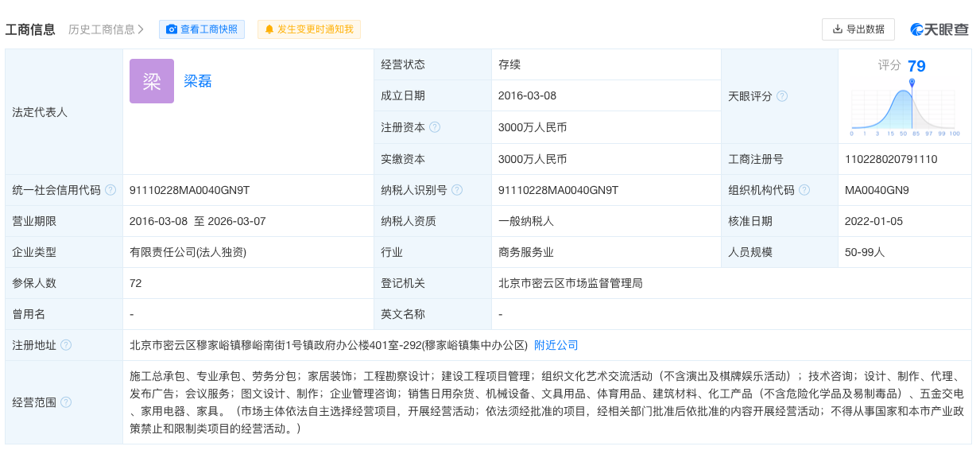Click 北京市密云区市场监督管理局 value
980x454 pixels.
[571, 283]
